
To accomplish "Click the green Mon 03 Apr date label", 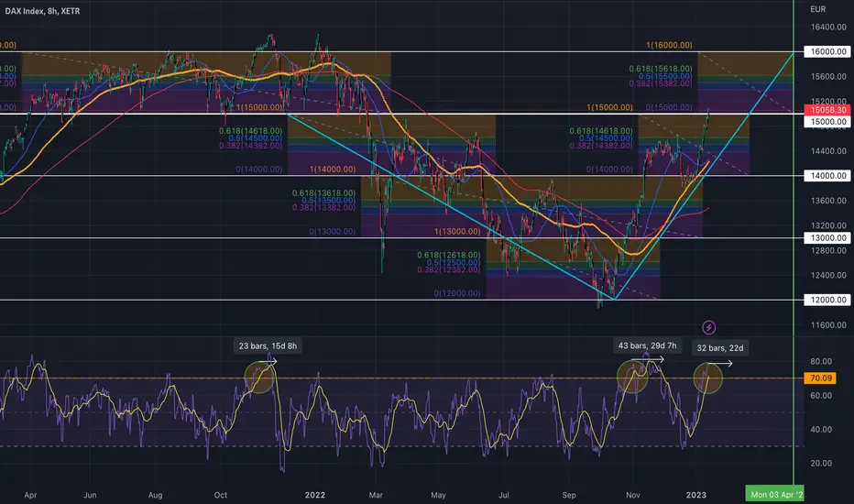I will (x=774, y=494).
